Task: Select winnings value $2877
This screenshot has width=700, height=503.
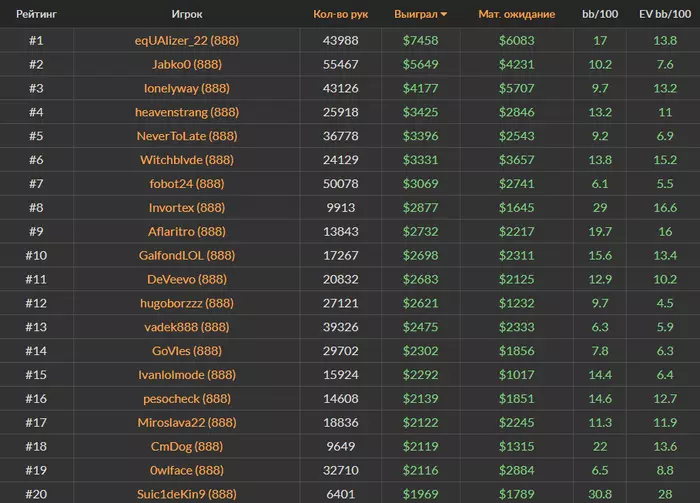Action: pyautogui.click(x=421, y=208)
